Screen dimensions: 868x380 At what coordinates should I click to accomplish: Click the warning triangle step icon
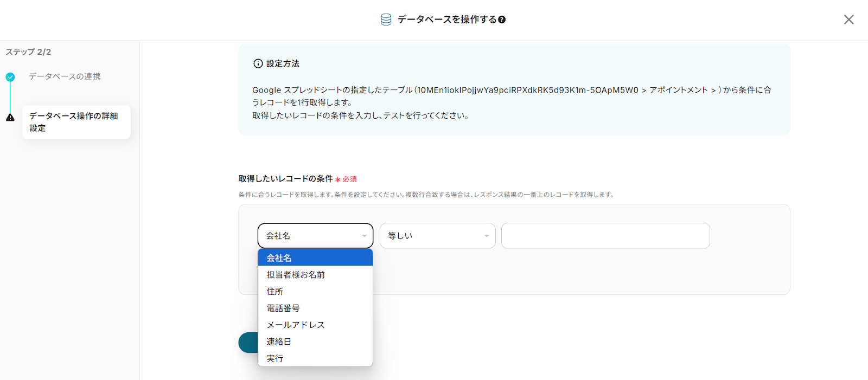coord(10,118)
